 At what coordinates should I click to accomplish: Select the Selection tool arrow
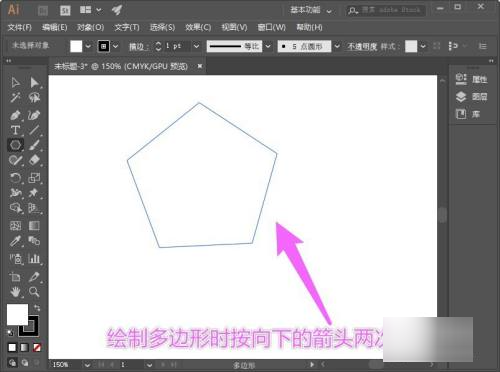[x=15, y=82]
